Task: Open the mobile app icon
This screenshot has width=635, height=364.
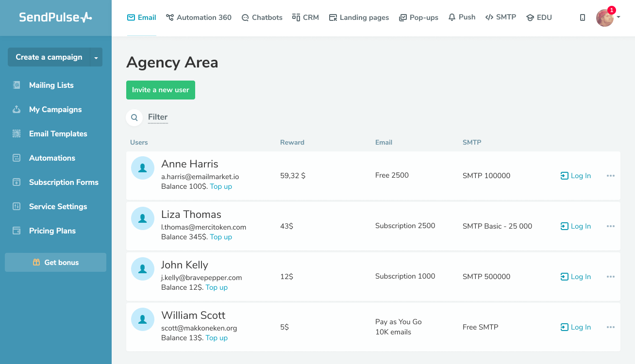Action: 582,17
